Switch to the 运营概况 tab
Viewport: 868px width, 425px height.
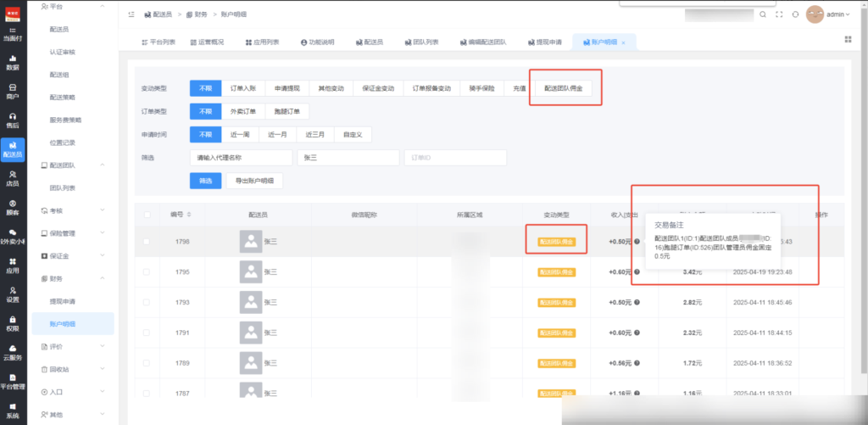[x=203, y=42]
